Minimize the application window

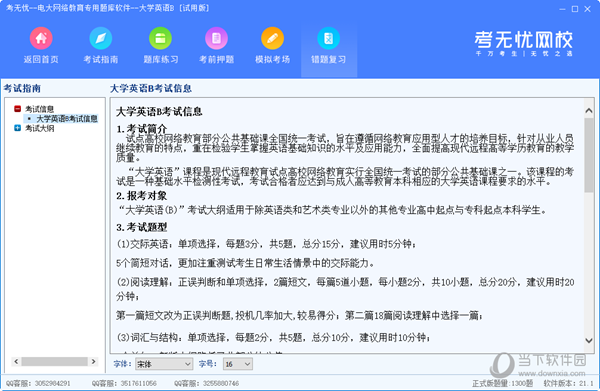pyautogui.click(x=562, y=9)
